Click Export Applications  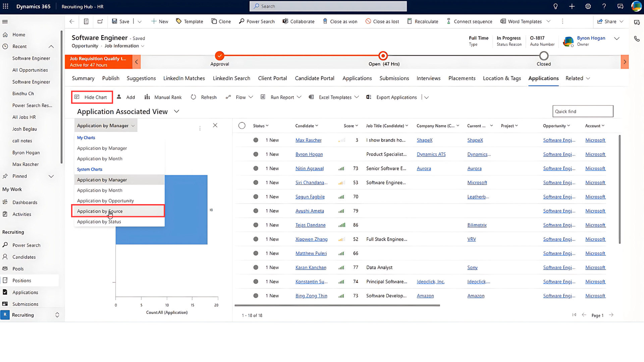click(391, 97)
